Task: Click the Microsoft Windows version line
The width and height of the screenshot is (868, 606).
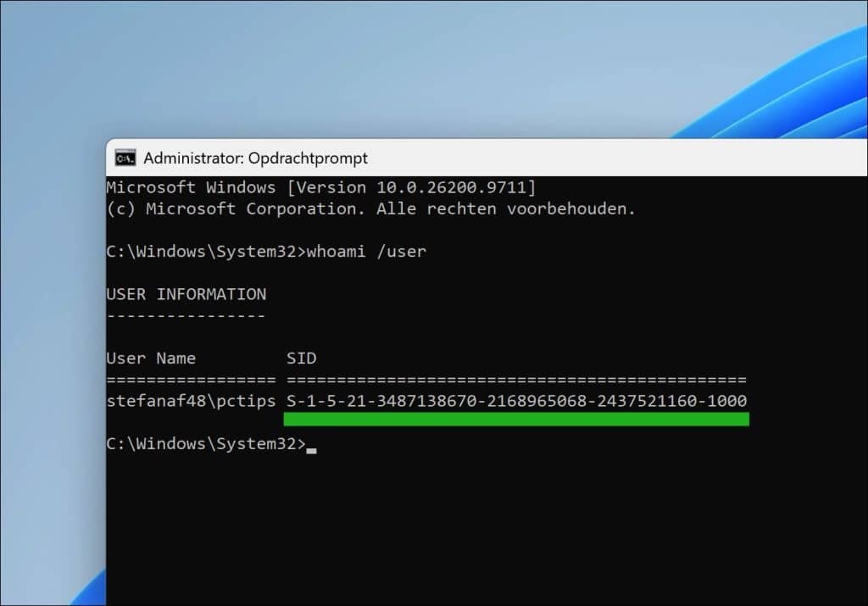Action: (321, 187)
